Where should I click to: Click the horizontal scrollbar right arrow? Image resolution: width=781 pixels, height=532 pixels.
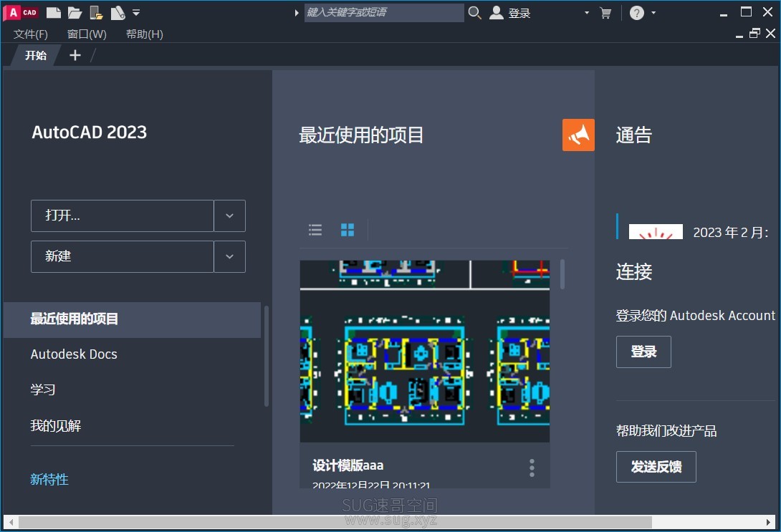(x=769, y=523)
